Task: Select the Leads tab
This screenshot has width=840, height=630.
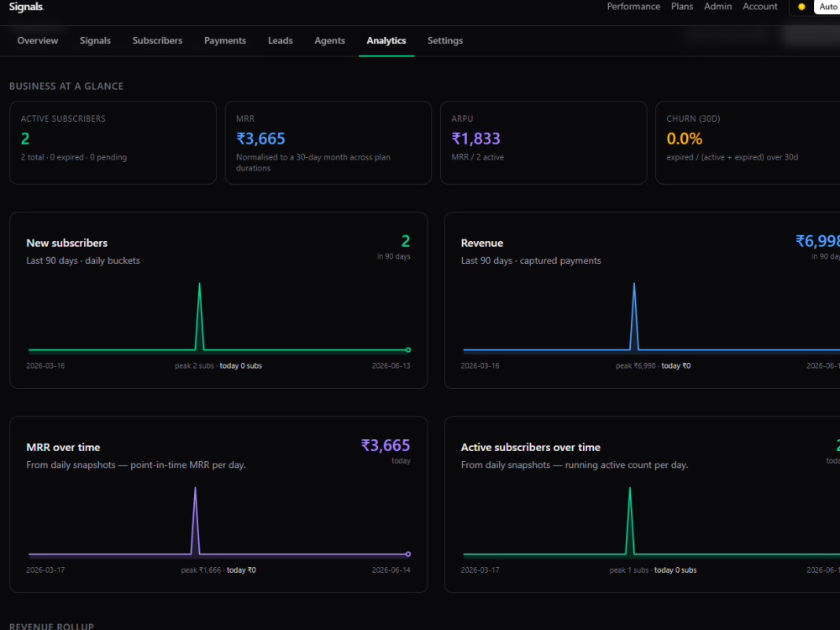Action: tap(281, 40)
